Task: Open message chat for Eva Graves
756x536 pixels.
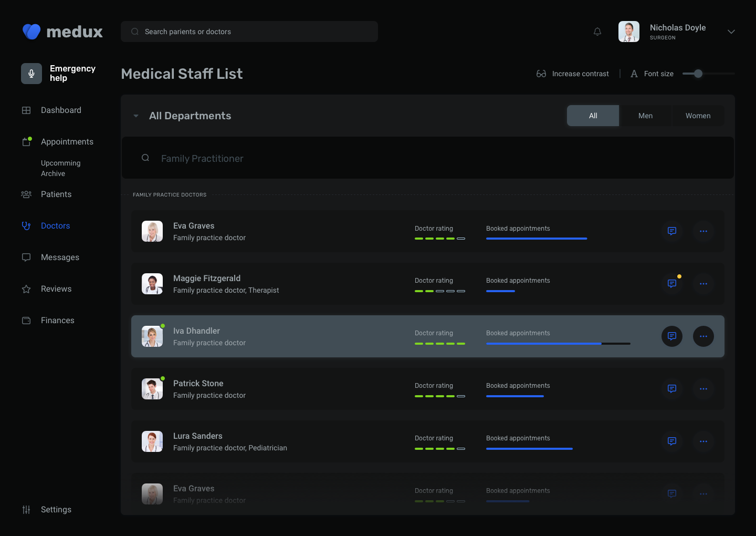Action: [672, 231]
